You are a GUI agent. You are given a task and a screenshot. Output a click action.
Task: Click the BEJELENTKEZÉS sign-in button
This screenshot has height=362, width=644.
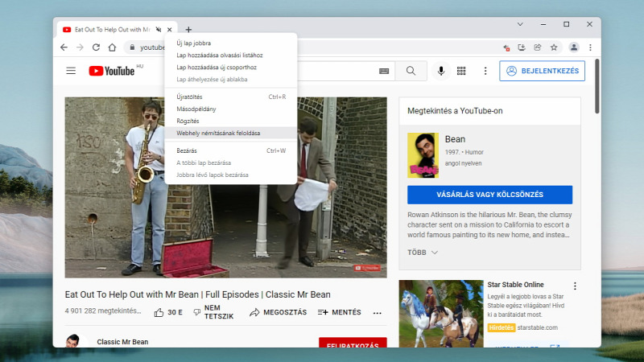(542, 71)
